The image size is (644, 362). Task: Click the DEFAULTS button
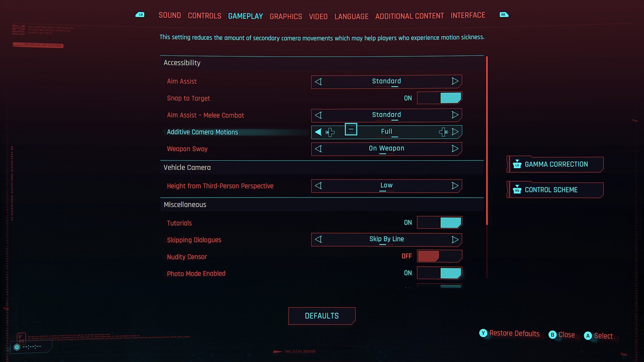[322, 316]
